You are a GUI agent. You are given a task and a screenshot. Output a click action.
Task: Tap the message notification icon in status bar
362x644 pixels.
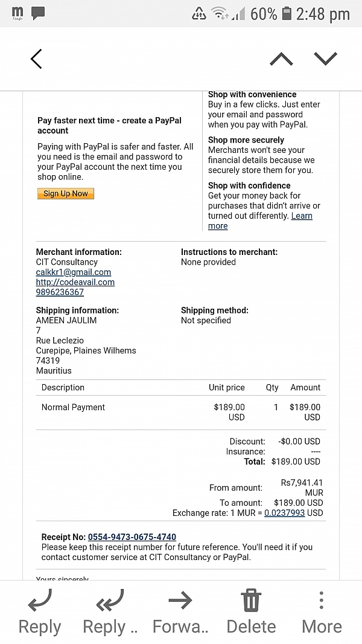38,13
